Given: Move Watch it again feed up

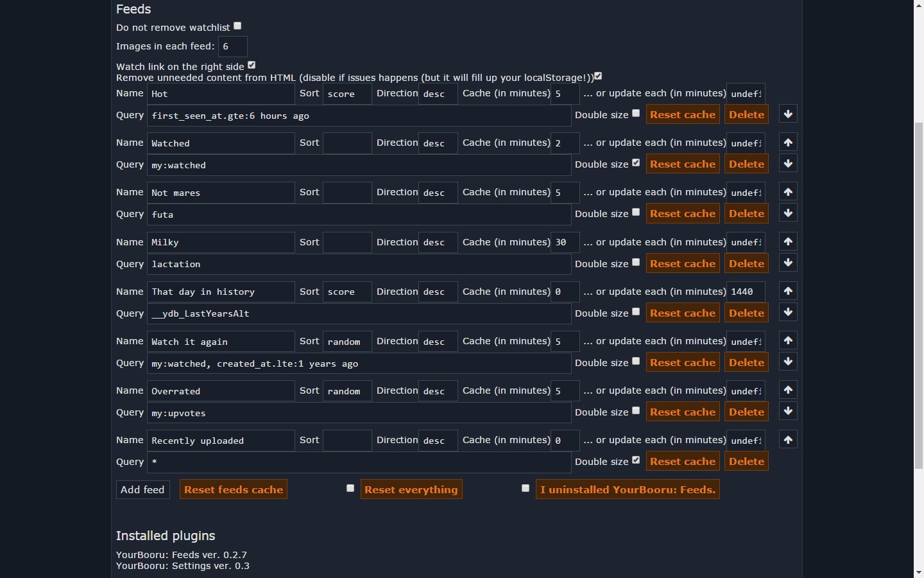Looking at the screenshot, I should coord(788,340).
